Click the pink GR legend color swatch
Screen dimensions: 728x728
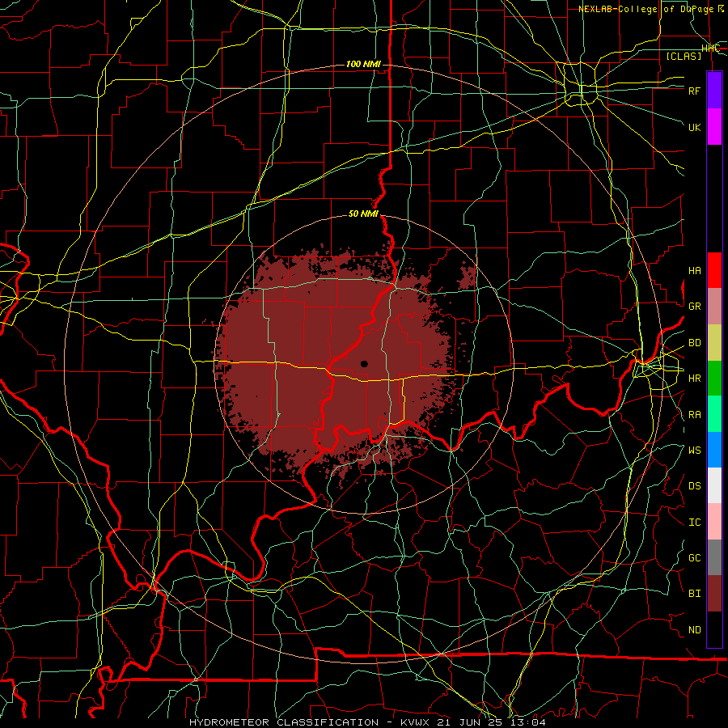(714, 307)
